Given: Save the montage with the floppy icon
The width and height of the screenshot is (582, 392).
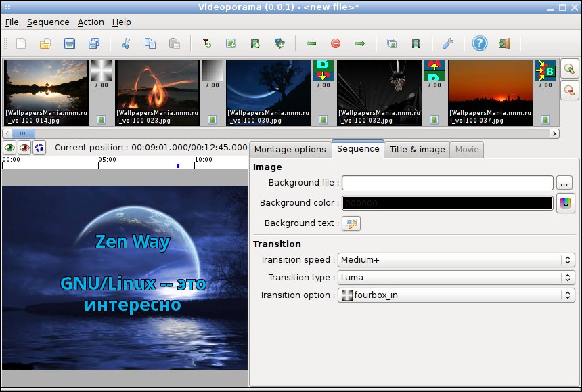Looking at the screenshot, I should click(70, 43).
